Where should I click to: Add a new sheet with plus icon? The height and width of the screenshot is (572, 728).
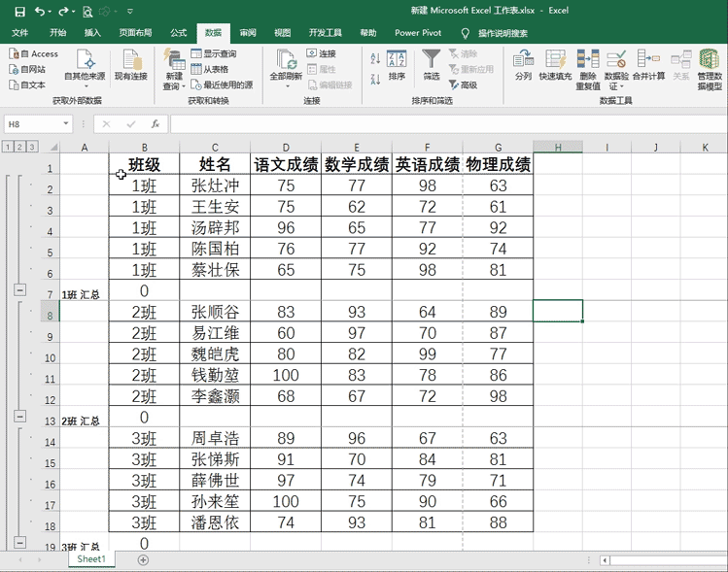pos(143,560)
